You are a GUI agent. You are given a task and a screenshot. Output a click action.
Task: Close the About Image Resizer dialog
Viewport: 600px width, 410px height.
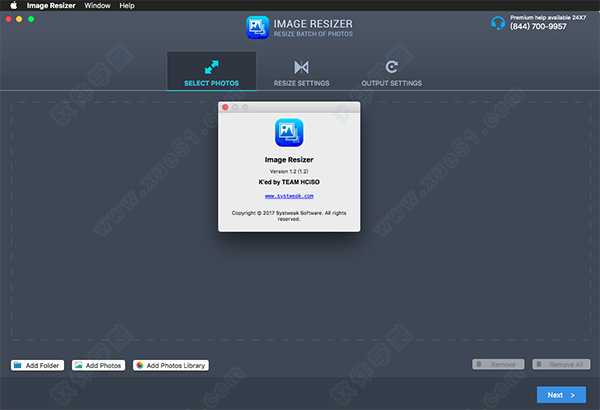225,107
